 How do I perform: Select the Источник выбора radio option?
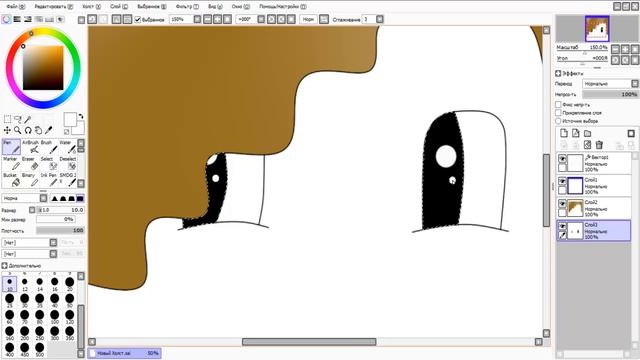558,121
